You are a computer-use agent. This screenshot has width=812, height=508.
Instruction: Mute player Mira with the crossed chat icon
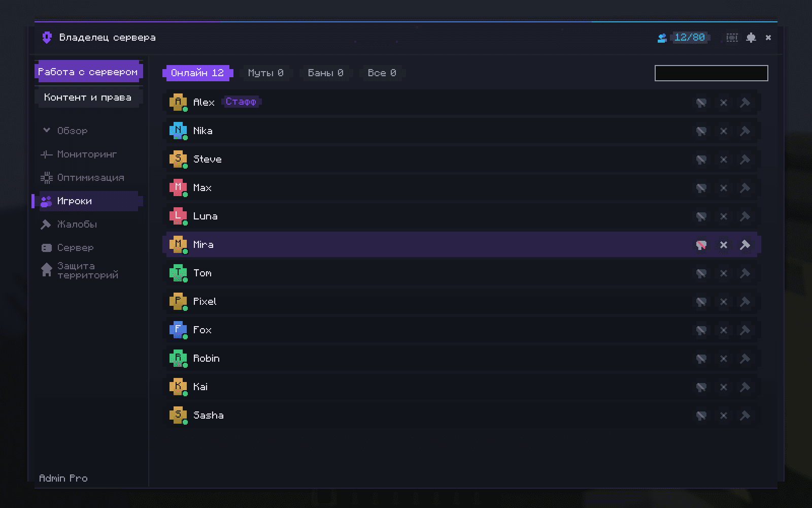[701, 245]
